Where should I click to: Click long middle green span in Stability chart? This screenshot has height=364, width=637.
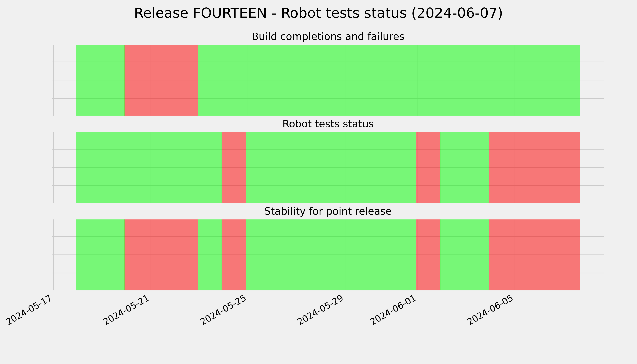tap(331, 255)
